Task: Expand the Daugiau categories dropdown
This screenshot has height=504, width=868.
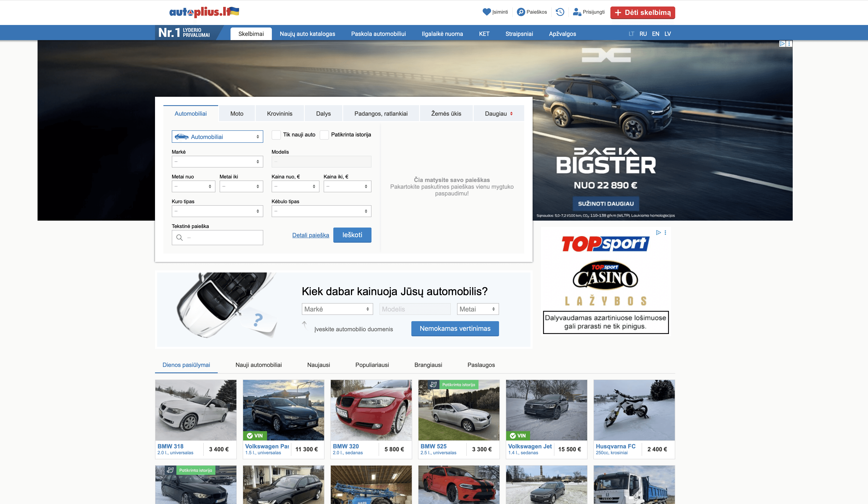Action: pos(498,114)
